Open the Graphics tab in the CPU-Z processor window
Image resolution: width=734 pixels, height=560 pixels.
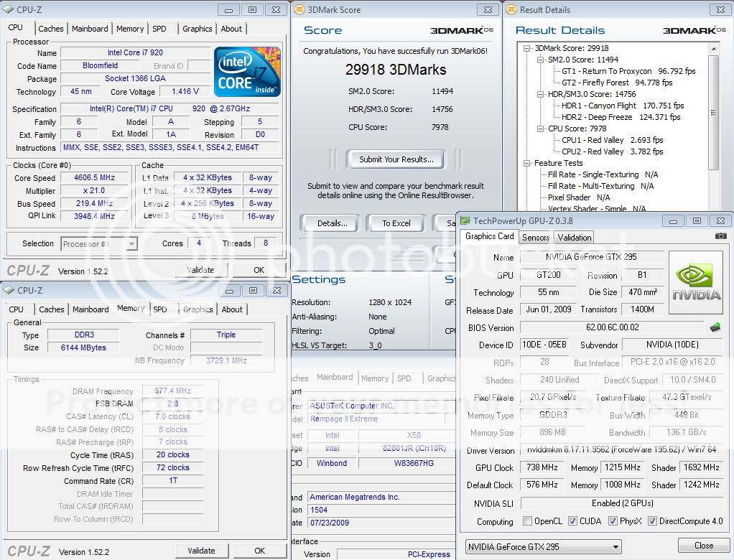(197, 29)
